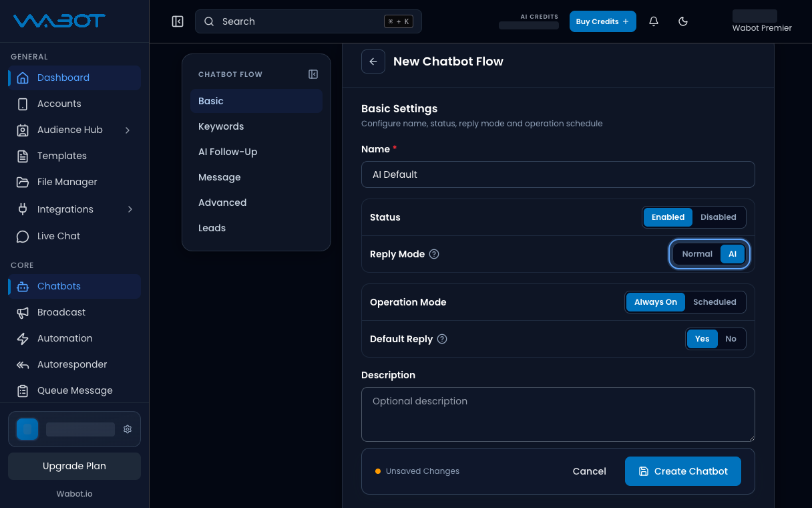Image resolution: width=812 pixels, height=508 pixels.
Task: Click the Dashboard home icon
Action: (23, 78)
